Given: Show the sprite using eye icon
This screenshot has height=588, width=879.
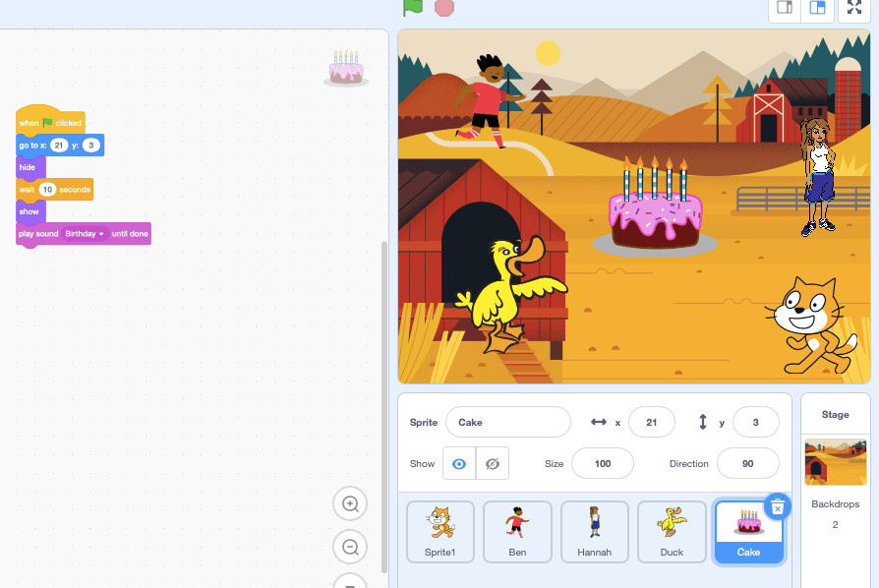Looking at the screenshot, I should tap(459, 463).
